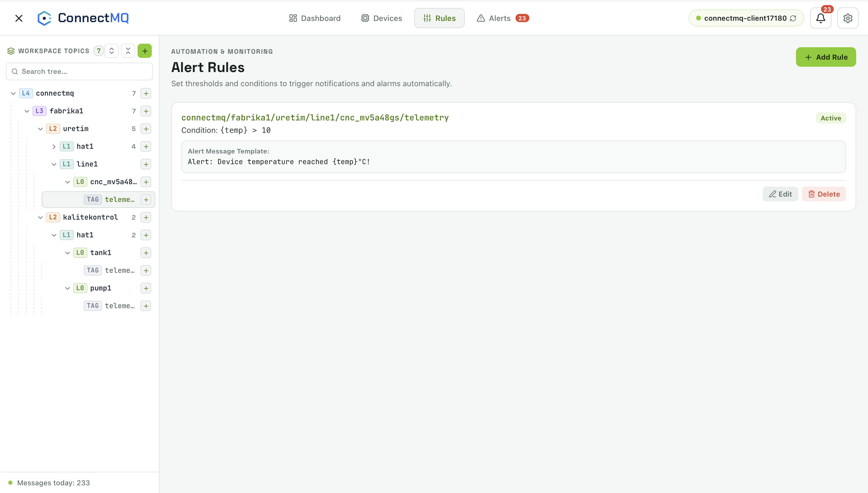Add child under connectmq node

coord(146,94)
